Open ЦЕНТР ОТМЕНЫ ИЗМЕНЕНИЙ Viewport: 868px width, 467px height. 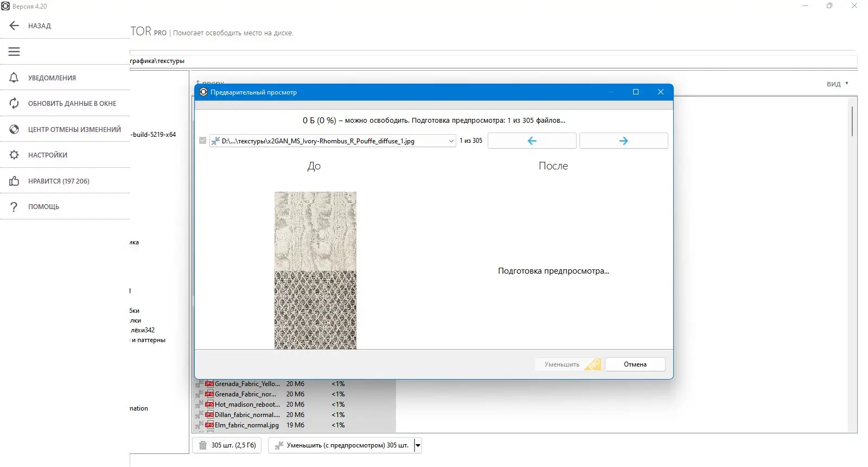click(65, 129)
